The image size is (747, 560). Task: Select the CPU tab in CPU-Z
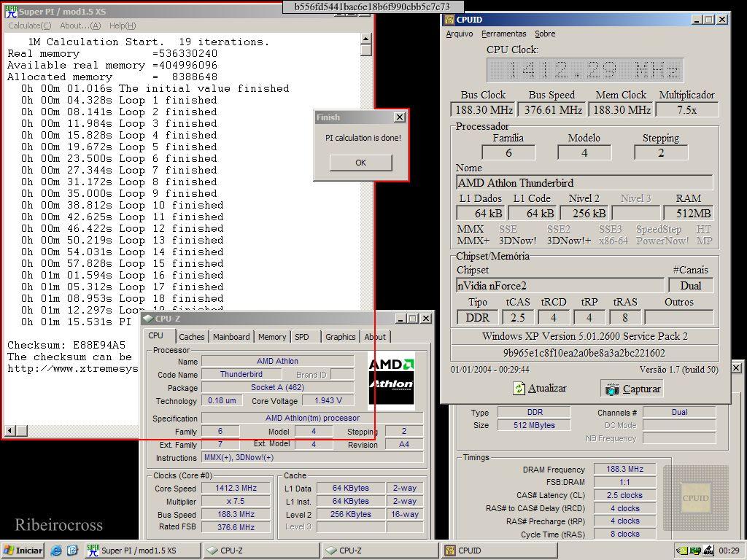point(156,335)
